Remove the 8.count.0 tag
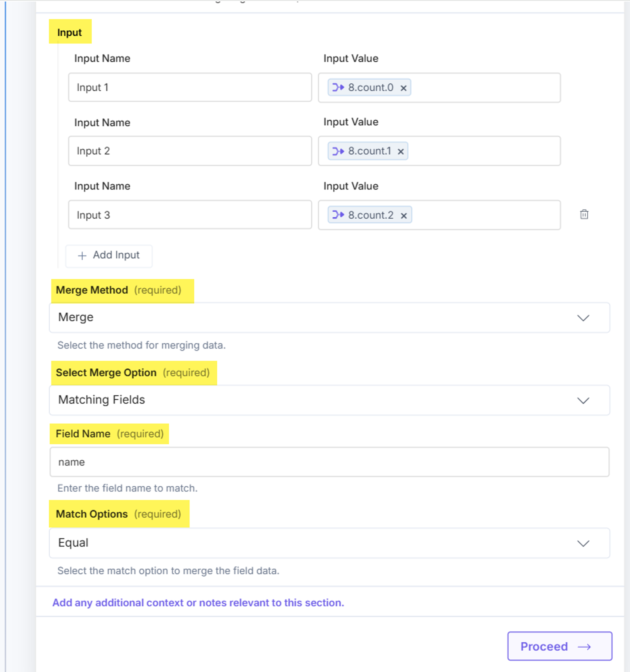 (403, 88)
